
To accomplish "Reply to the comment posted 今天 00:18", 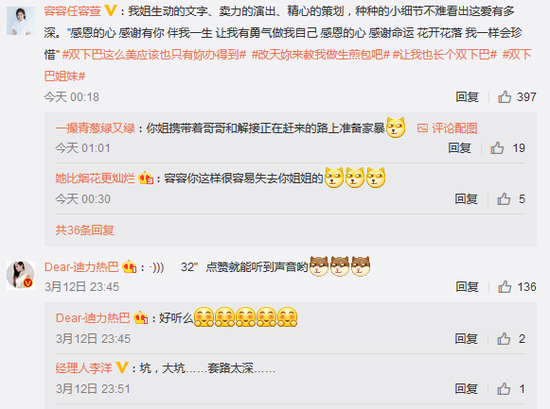I will tap(467, 97).
